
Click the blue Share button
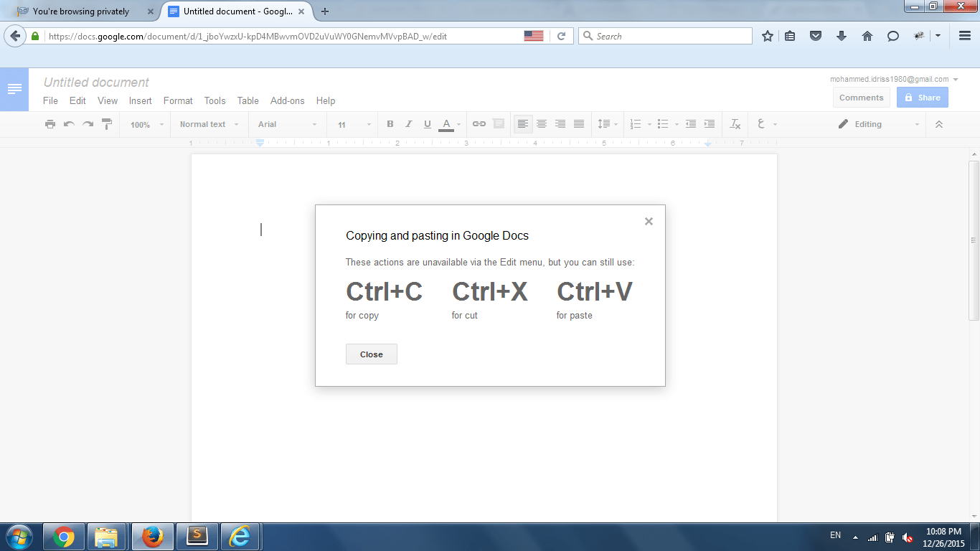point(923,98)
